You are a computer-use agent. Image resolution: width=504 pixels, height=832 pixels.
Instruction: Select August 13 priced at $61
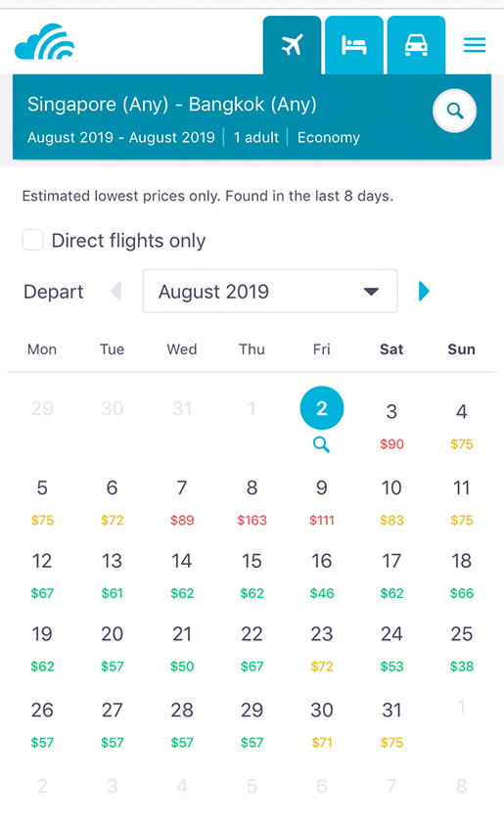(112, 575)
